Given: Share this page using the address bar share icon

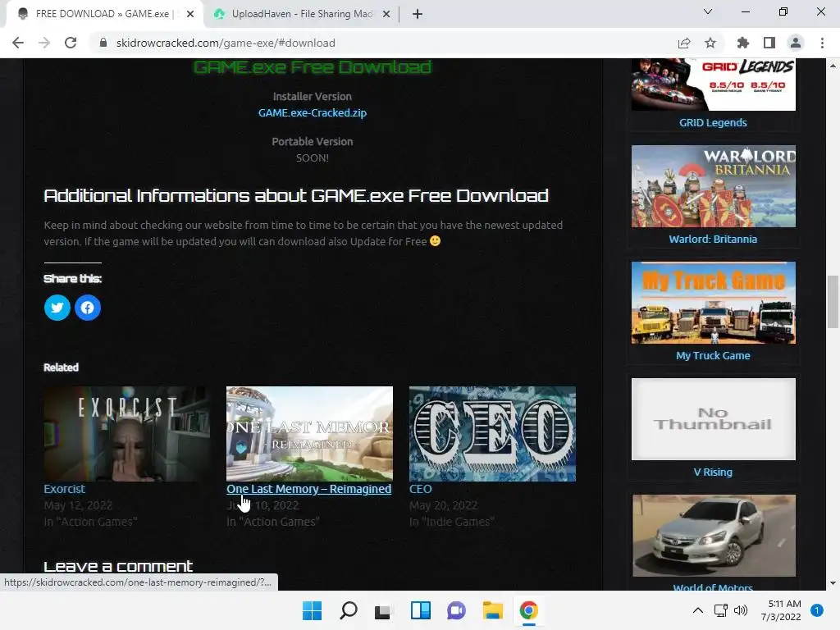Looking at the screenshot, I should click(684, 43).
